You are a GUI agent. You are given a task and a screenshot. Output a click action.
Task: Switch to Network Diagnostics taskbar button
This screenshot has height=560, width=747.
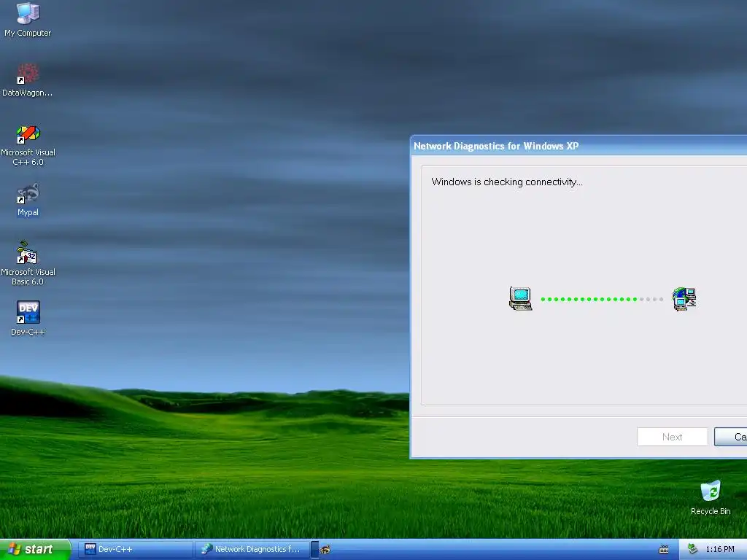[x=252, y=549]
